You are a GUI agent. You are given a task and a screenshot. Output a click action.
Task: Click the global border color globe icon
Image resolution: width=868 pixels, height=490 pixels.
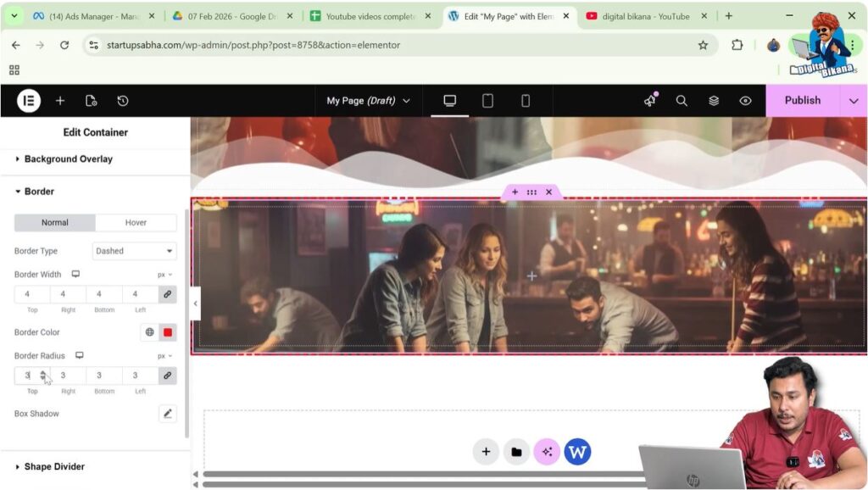(x=150, y=332)
